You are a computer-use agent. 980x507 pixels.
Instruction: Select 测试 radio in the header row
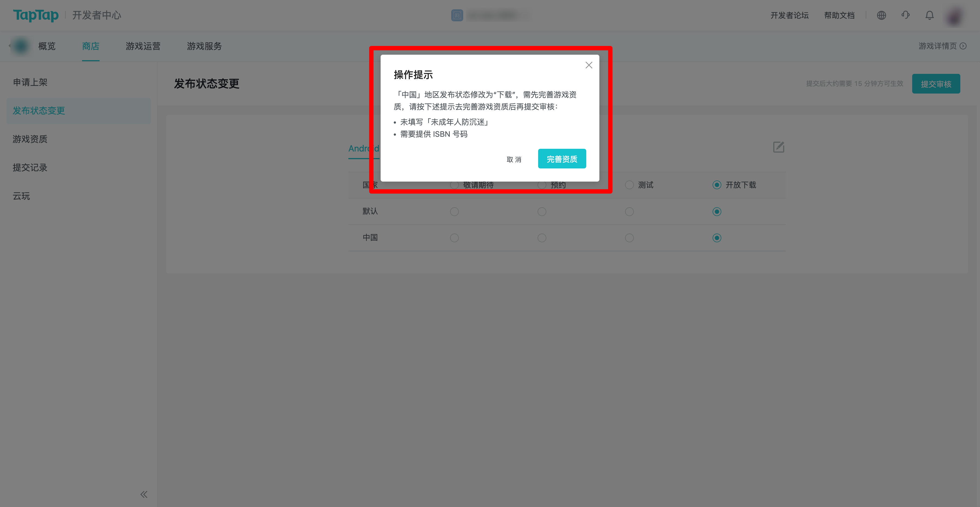(629, 185)
